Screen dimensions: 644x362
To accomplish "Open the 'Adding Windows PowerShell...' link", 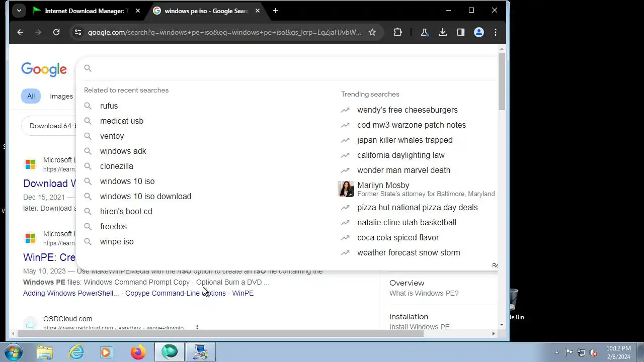I will coord(71,293).
